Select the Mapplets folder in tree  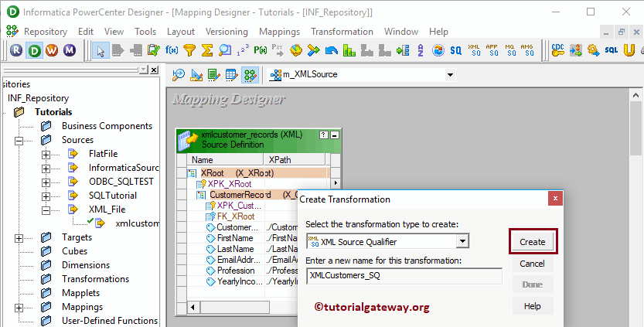(x=80, y=293)
